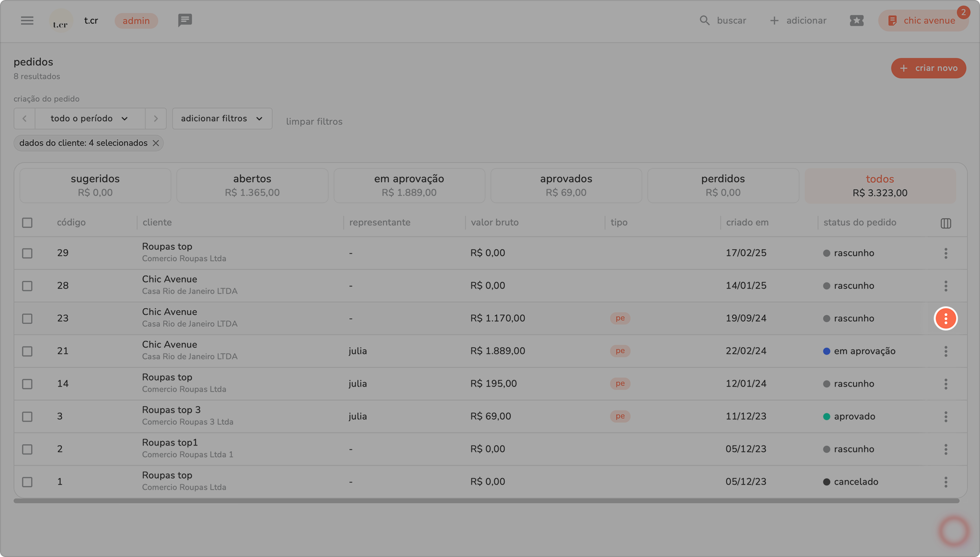Open the chat messages icon
980x557 pixels.
185,20
